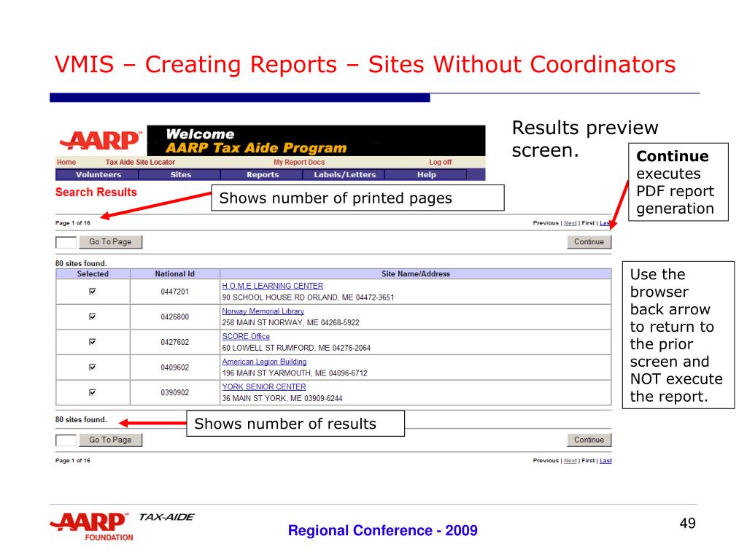Click the bottom Go To Page button
The height and width of the screenshot is (560, 747).
tap(111, 440)
